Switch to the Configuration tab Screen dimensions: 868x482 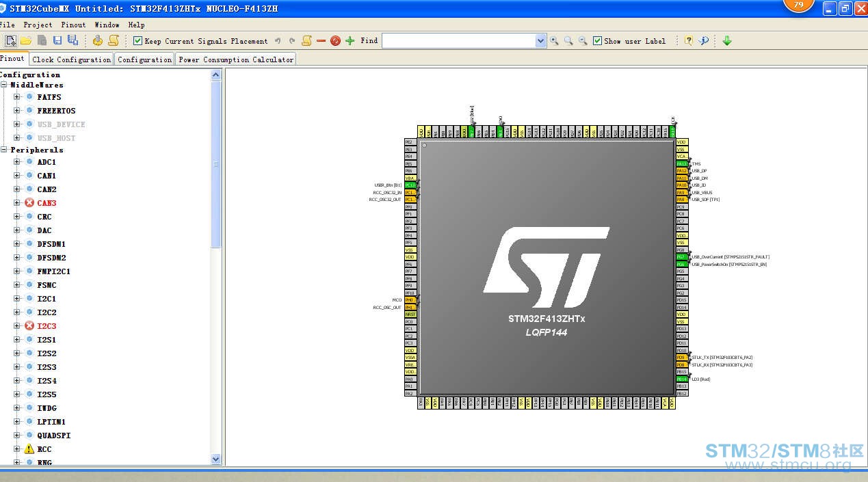coord(144,59)
